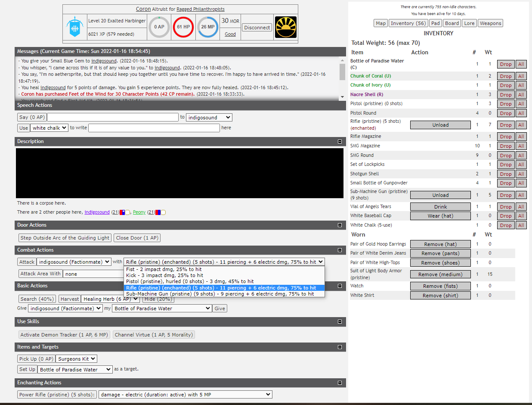Collapse the Items and Targets section
Viewport: 532px width, 405px height.
coord(340,347)
